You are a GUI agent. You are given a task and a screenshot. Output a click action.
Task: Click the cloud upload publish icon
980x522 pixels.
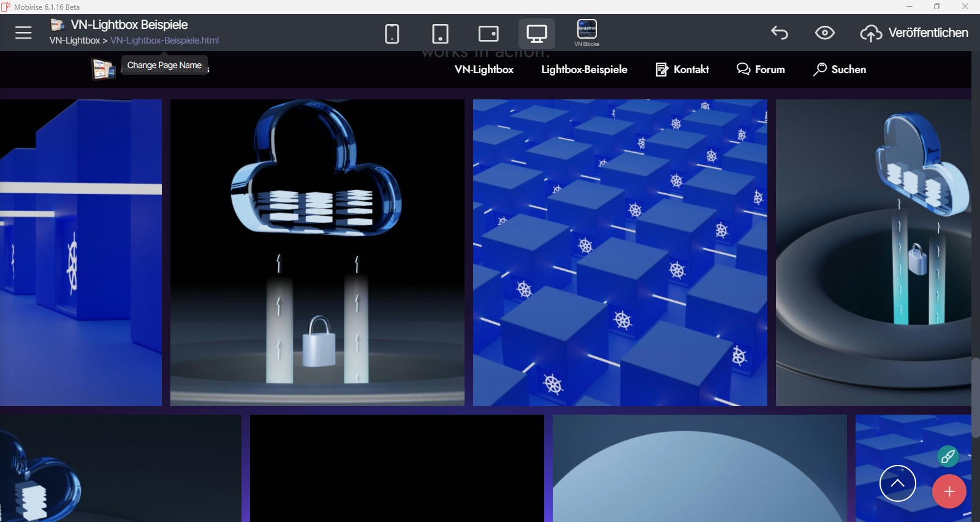(x=871, y=33)
